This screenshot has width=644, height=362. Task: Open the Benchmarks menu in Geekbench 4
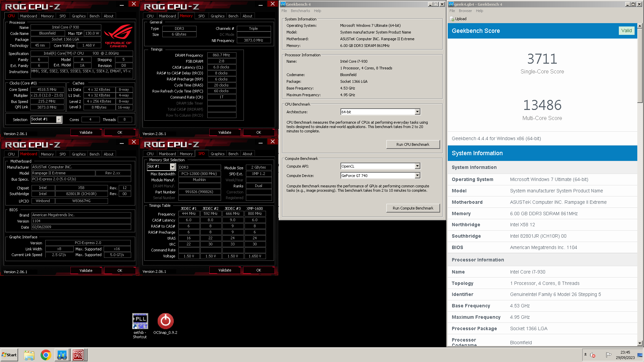[x=300, y=11]
